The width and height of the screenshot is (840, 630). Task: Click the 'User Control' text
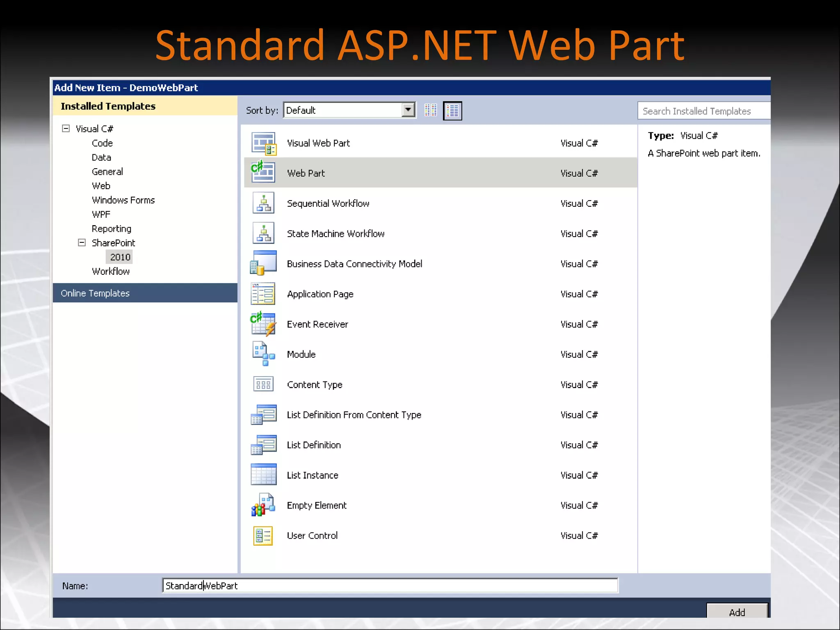point(312,536)
